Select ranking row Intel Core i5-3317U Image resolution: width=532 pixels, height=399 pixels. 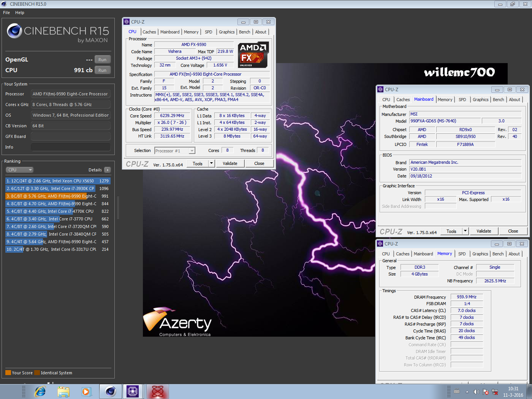click(x=58, y=249)
